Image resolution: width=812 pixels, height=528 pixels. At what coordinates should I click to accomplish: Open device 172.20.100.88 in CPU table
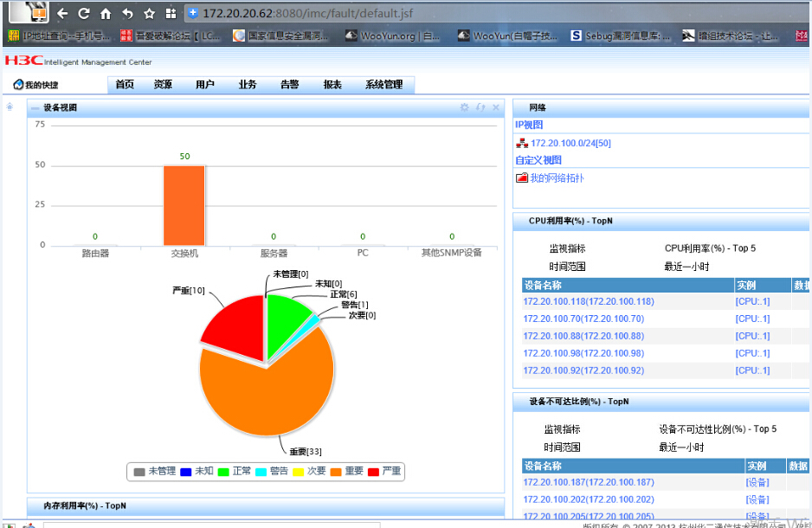583,336
